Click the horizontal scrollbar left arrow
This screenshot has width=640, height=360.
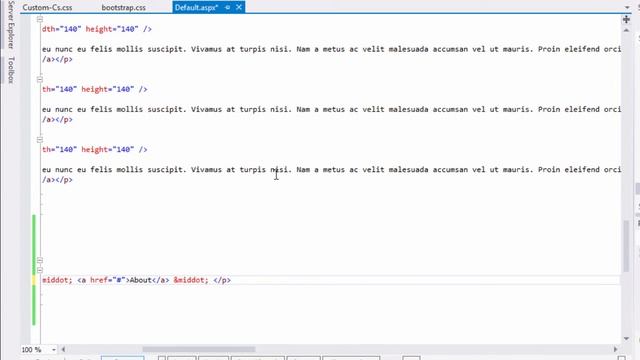pos(63,349)
